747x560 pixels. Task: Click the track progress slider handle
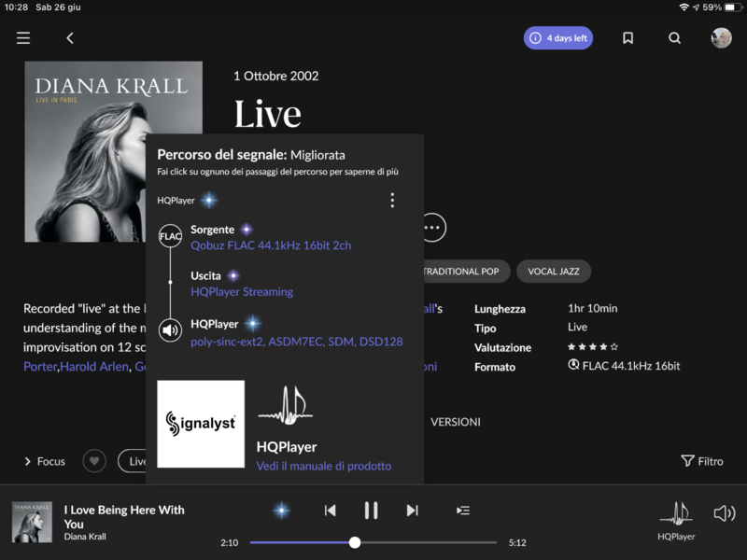click(x=355, y=542)
